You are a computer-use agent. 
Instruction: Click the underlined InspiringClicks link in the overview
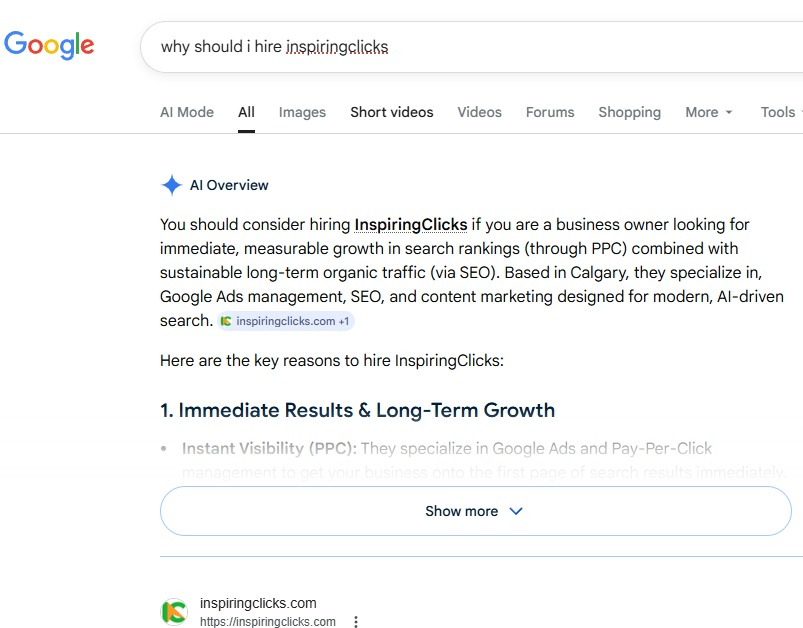411,225
